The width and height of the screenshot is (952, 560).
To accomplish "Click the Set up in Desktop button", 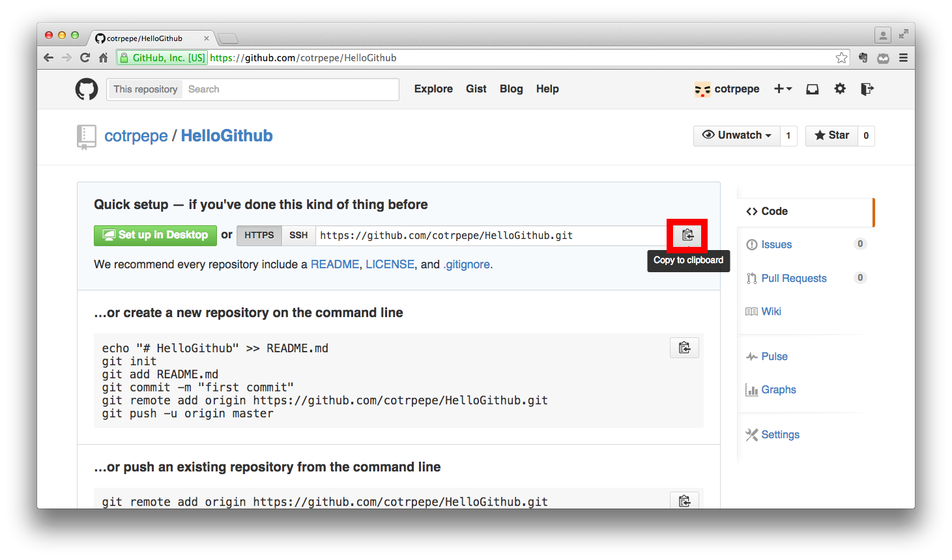I will click(154, 235).
